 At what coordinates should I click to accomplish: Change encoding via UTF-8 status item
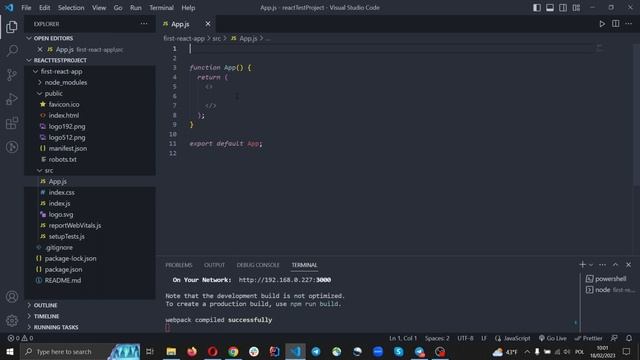click(465, 338)
